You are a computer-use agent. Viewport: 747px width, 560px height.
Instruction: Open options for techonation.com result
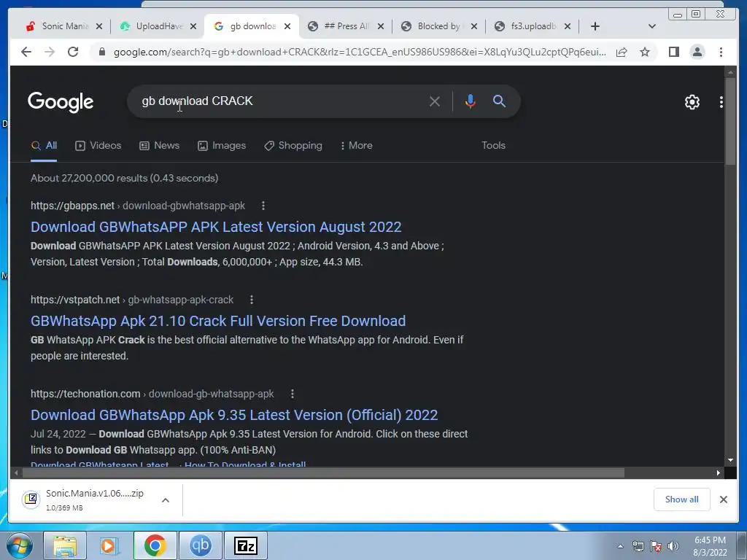pyautogui.click(x=293, y=394)
